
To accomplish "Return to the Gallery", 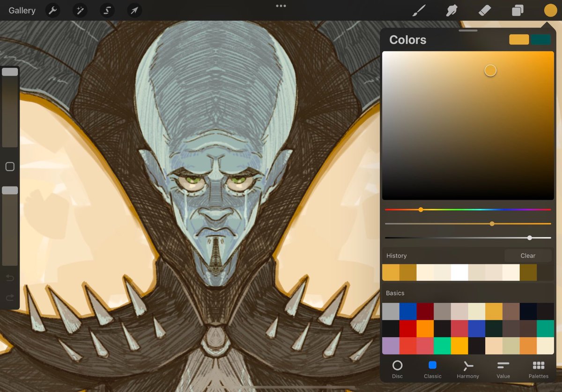I will click(22, 10).
